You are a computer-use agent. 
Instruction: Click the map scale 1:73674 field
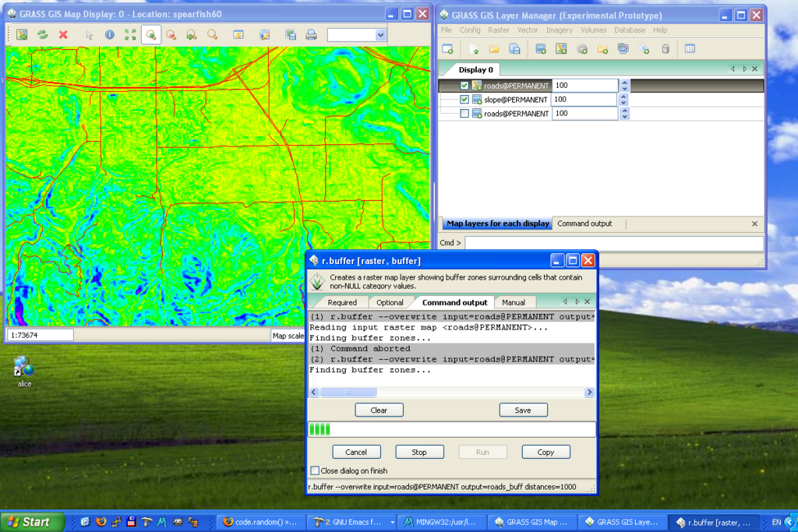pyautogui.click(x=41, y=335)
